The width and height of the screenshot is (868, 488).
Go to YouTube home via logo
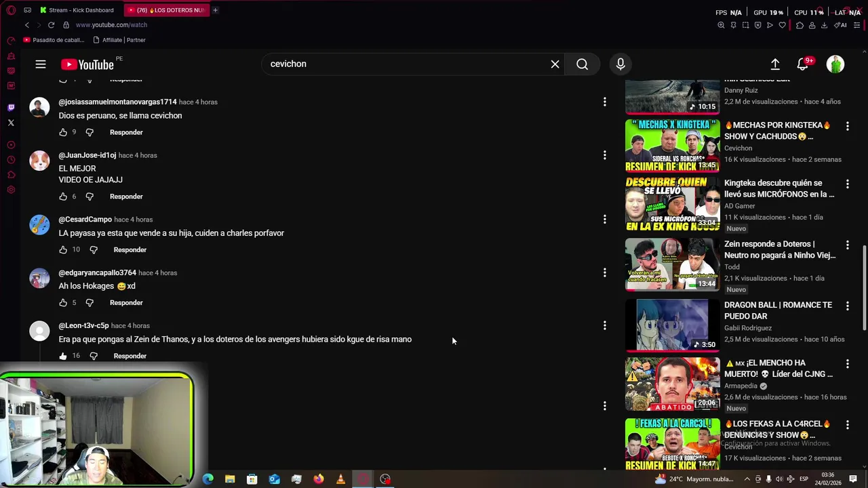click(x=87, y=64)
